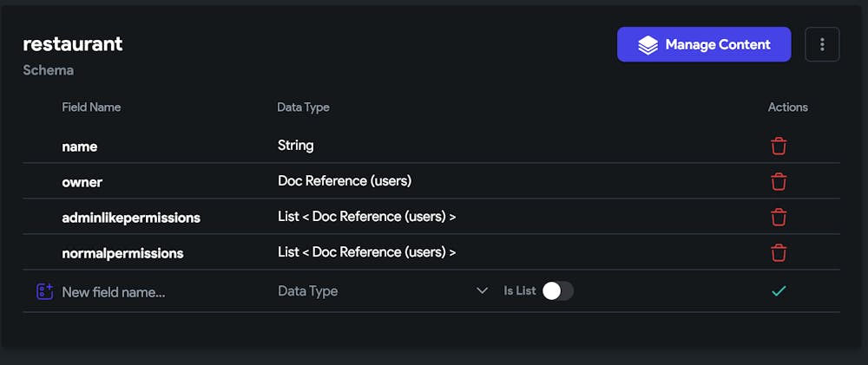The height and width of the screenshot is (365, 868).
Task: Click trash icon for normalpermissions field
Action: 779,252
